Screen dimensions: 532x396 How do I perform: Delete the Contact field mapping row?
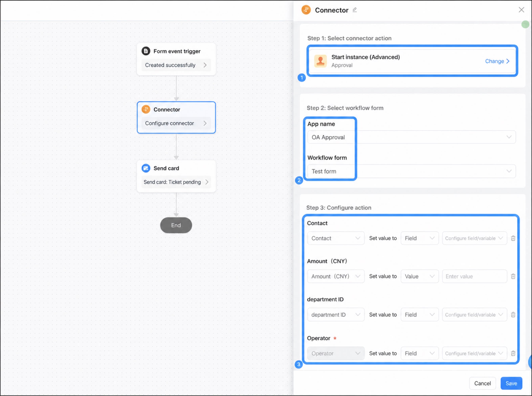coord(513,238)
